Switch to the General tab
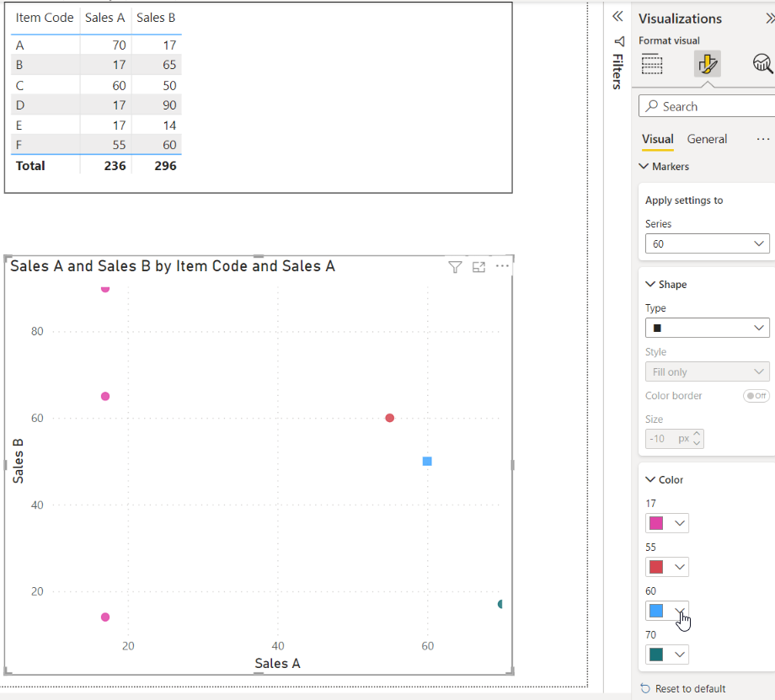This screenshot has width=775, height=700. (x=707, y=139)
